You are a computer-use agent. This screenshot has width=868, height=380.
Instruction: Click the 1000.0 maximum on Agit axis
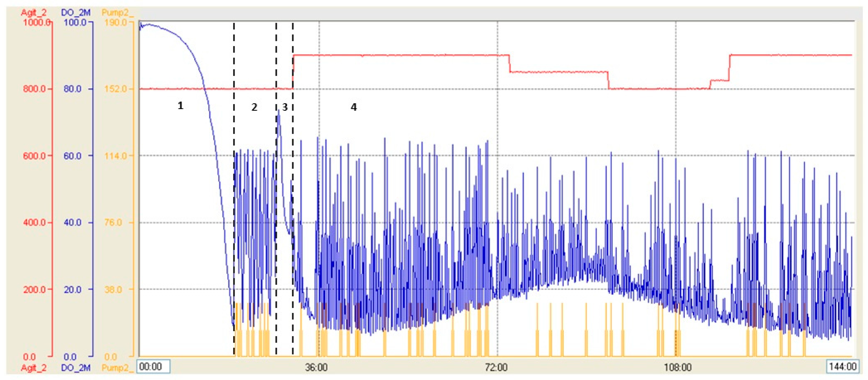[x=36, y=22]
